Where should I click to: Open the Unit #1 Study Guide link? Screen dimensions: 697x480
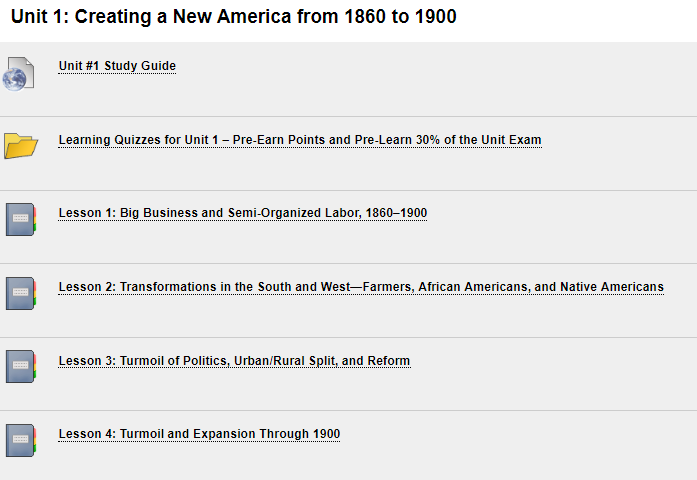click(x=117, y=66)
